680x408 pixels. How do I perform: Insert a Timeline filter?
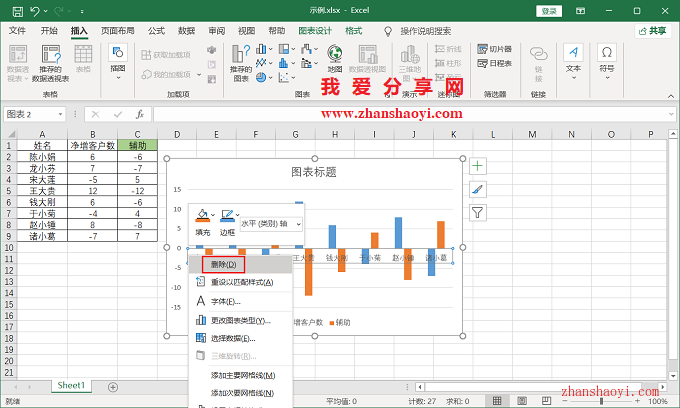(495, 63)
